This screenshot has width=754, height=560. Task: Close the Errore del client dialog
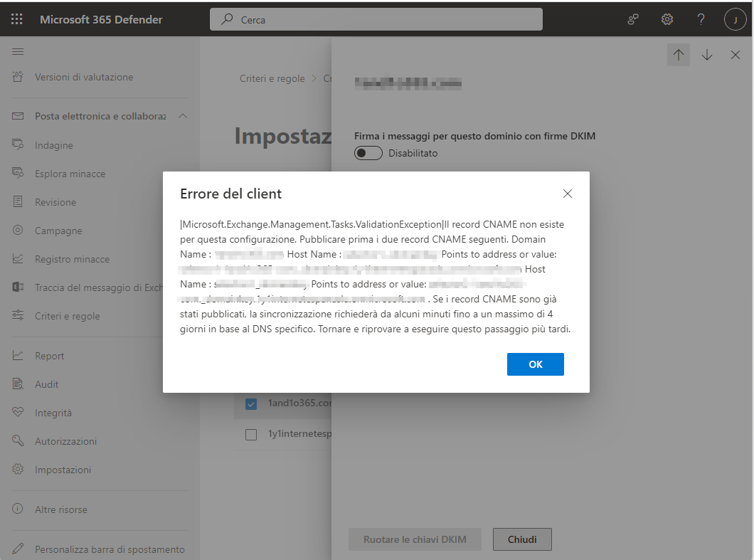pos(568,194)
